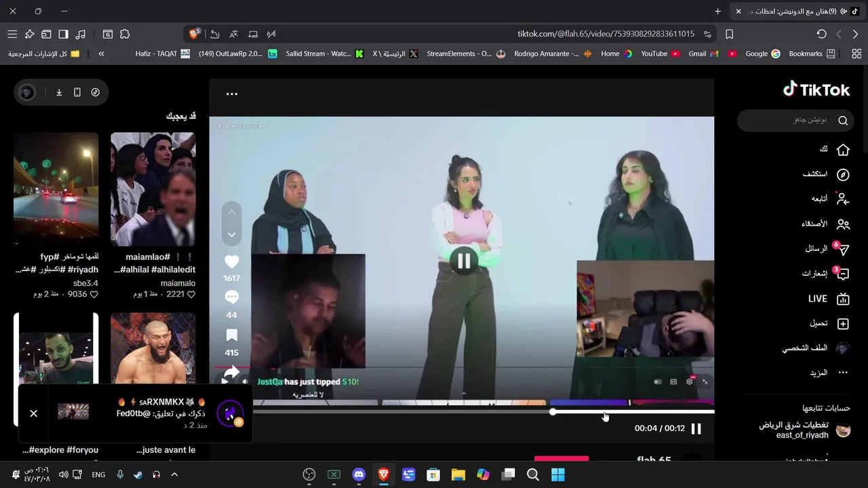Image resolution: width=868 pixels, height=488 pixels.
Task: Reload the page
Action: coord(821,34)
